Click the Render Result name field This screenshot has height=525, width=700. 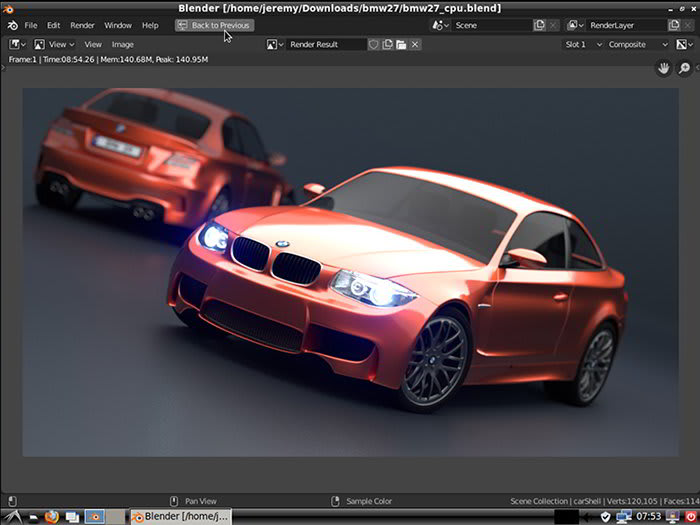pos(326,44)
